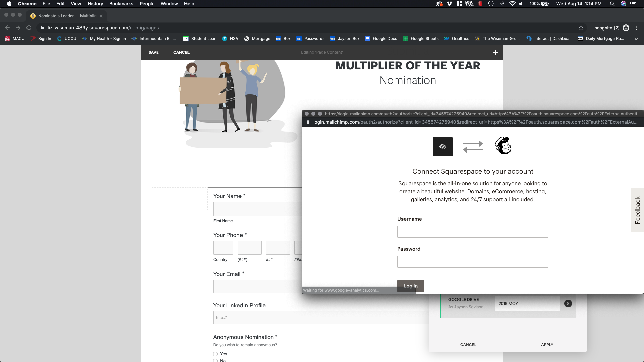Apply the form storage settings
The width and height of the screenshot is (644, 362).
click(x=547, y=345)
